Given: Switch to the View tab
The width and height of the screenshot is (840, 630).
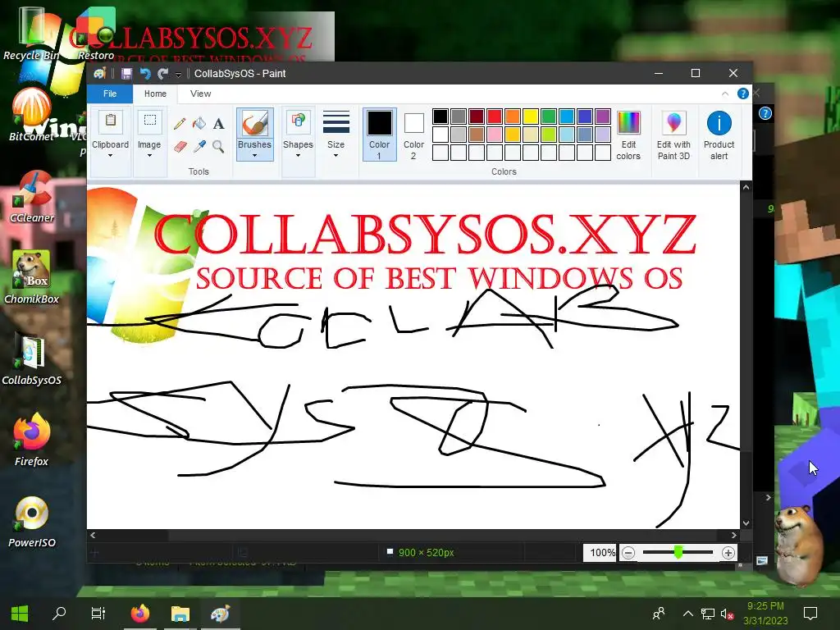Looking at the screenshot, I should 200,94.
